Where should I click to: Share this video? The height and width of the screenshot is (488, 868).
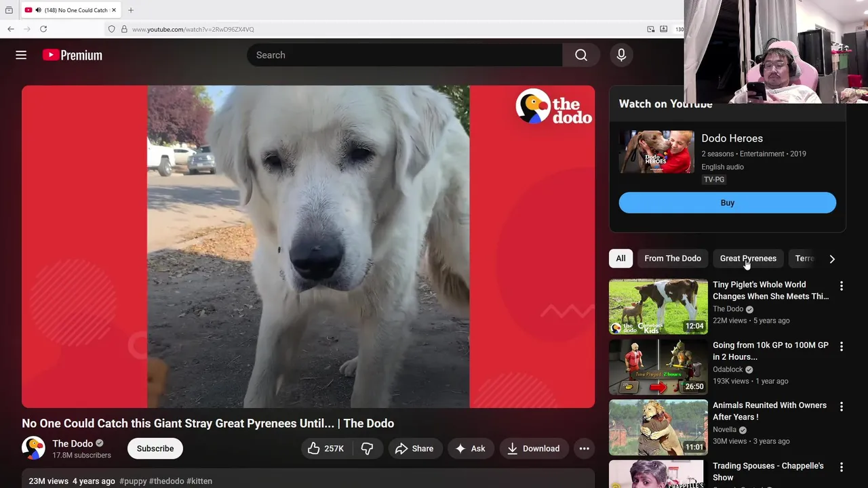(414, 449)
